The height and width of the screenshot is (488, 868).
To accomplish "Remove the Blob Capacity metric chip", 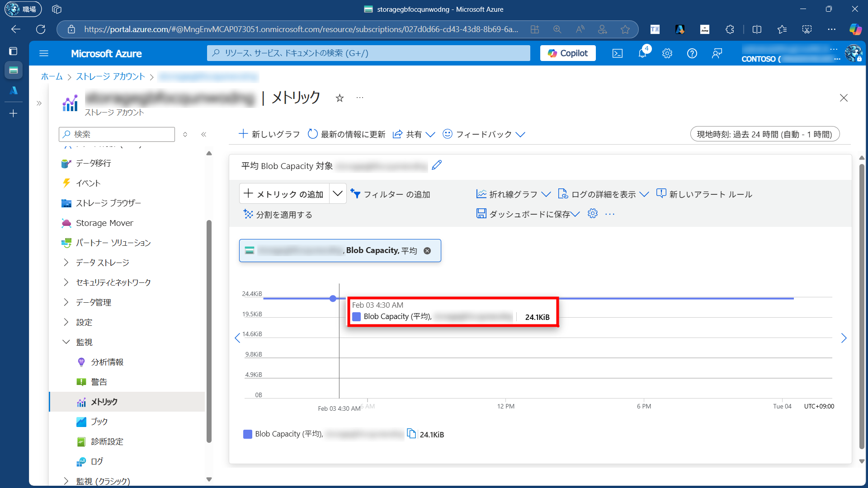I will click(x=427, y=251).
